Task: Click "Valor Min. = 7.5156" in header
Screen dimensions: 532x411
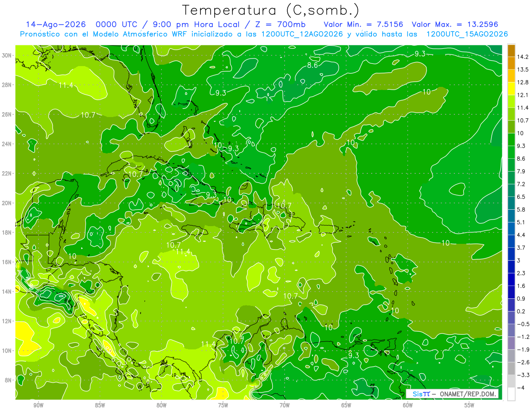Action: point(364,24)
